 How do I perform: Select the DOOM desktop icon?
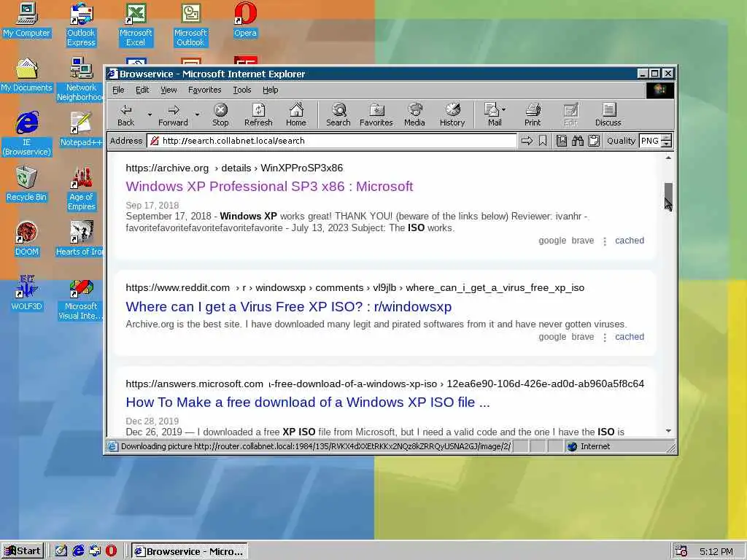coord(27,238)
